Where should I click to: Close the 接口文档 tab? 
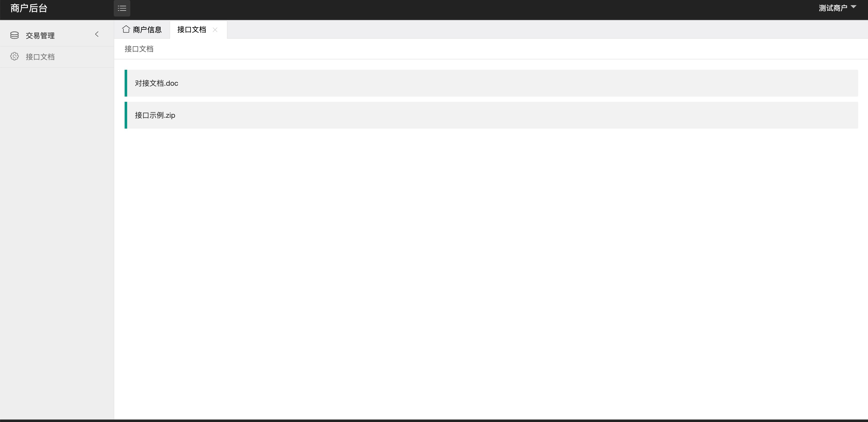coord(216,29)
